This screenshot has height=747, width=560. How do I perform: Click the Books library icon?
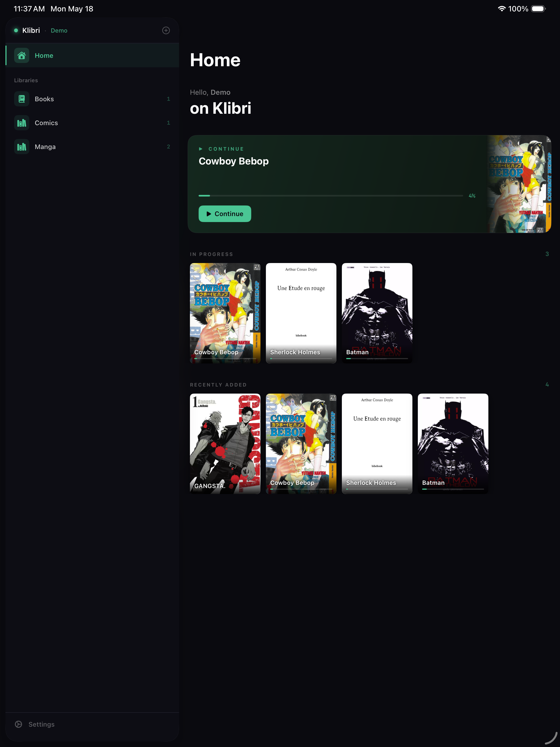click(22, 99)
